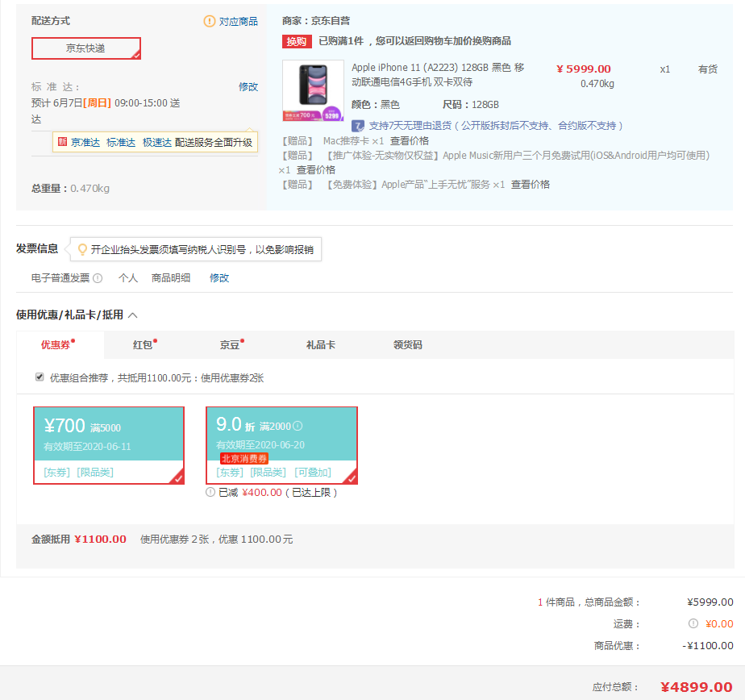The height and width of the screenshot is (700, 745).
Task: Click the red 新 icon beside 京准达
Action: 62,142
